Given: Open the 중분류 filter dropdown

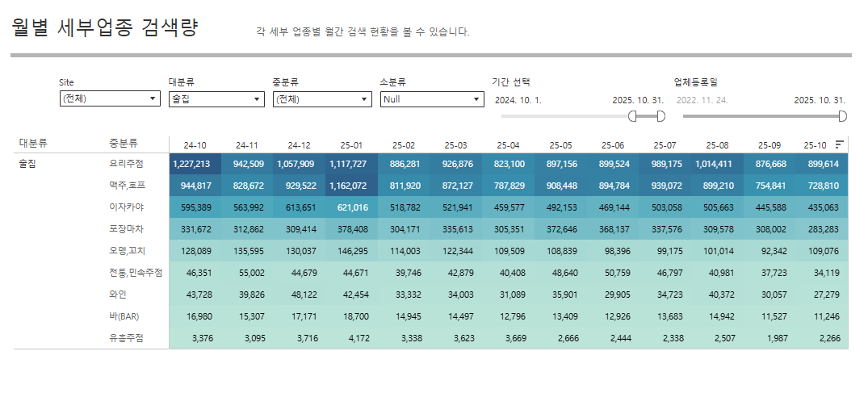Looking at the screenshot, I should [321, 99].
